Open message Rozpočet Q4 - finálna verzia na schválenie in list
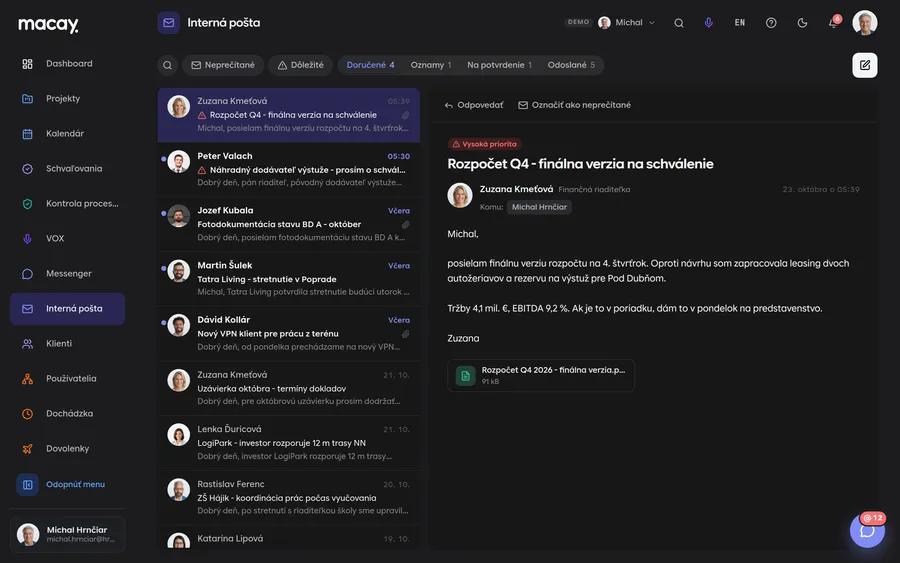Image resolution: width=900 pixels, height=563 pixels. (289, 115)
